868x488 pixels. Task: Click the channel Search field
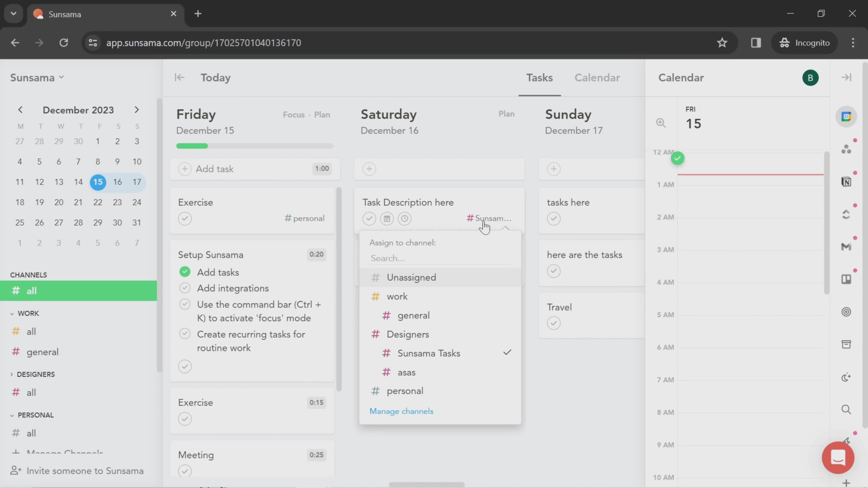pos(440,258)
